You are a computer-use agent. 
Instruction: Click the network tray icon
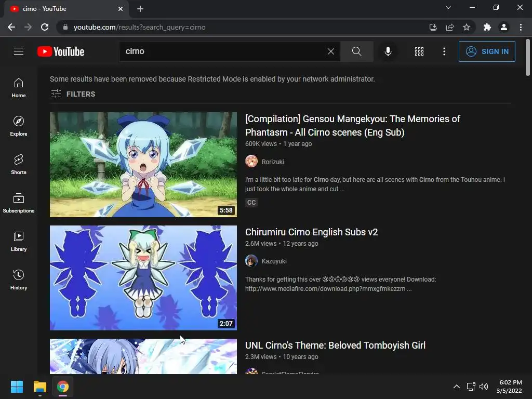(x=471, y=387)
